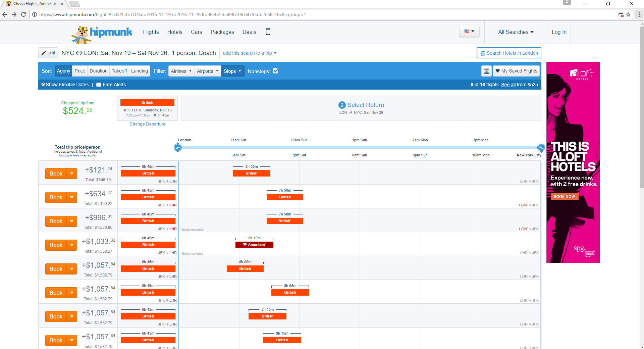
Task: Open the Stops filter dropdown
Action: coord(232,71)
